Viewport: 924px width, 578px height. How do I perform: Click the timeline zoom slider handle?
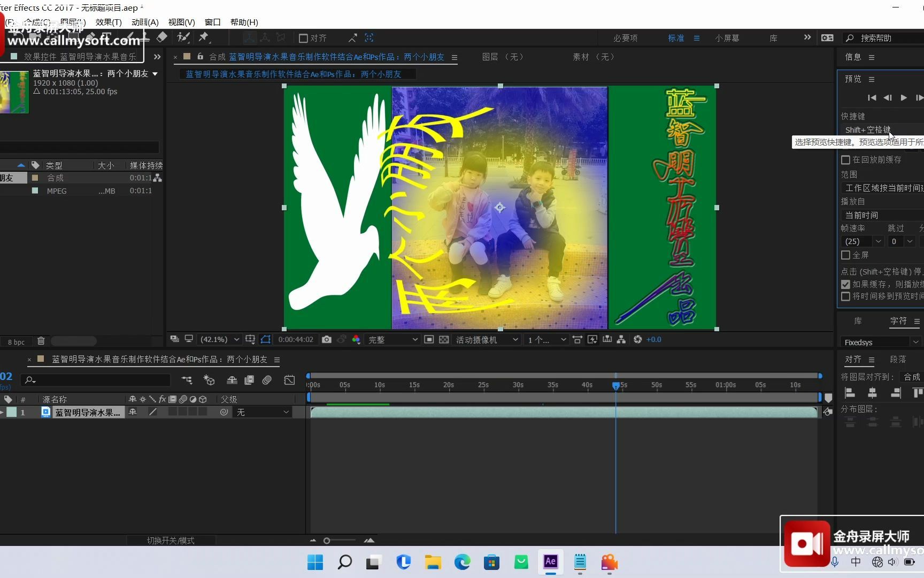point(327,541)
